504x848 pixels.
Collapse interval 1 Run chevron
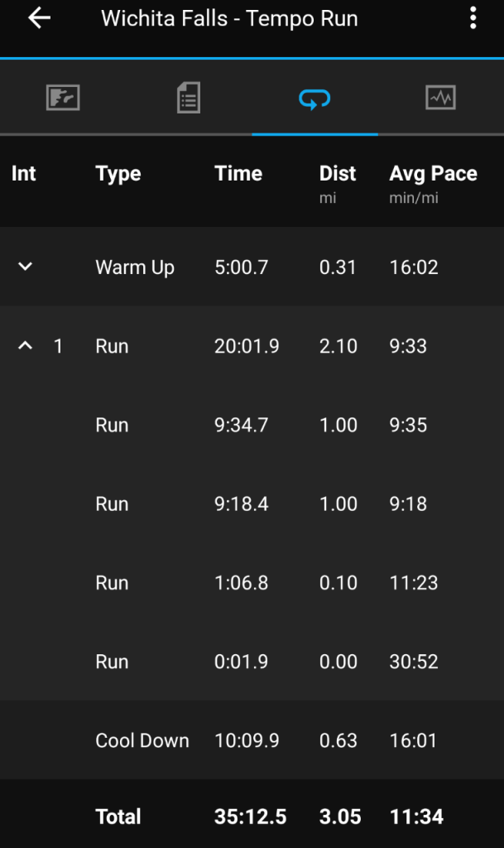click(x=26, y=346)
